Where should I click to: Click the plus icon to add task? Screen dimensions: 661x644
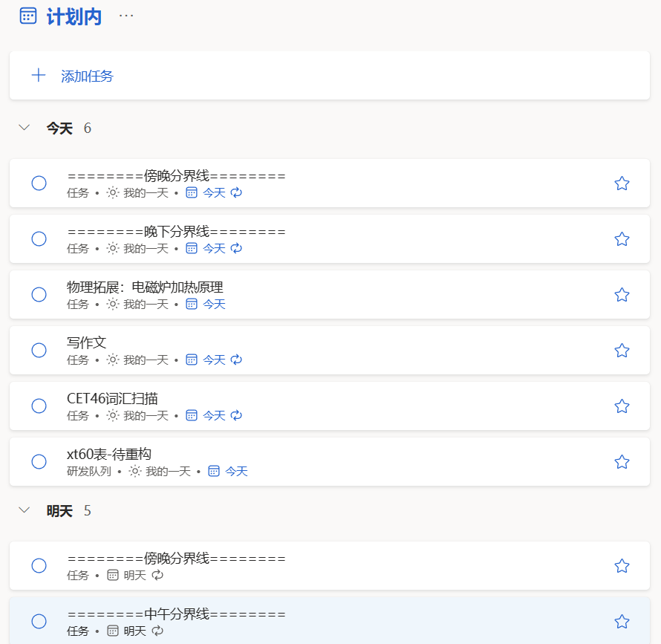pos(39,76)
